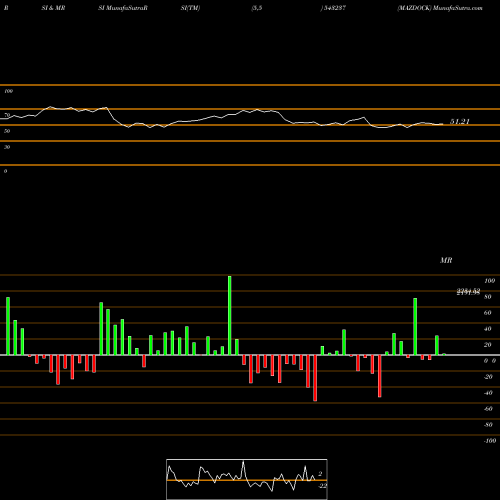Click the RSI axis label 100 at the left
Image resolution: width=500 pixels, height=500 pixels.
(8, 91)
